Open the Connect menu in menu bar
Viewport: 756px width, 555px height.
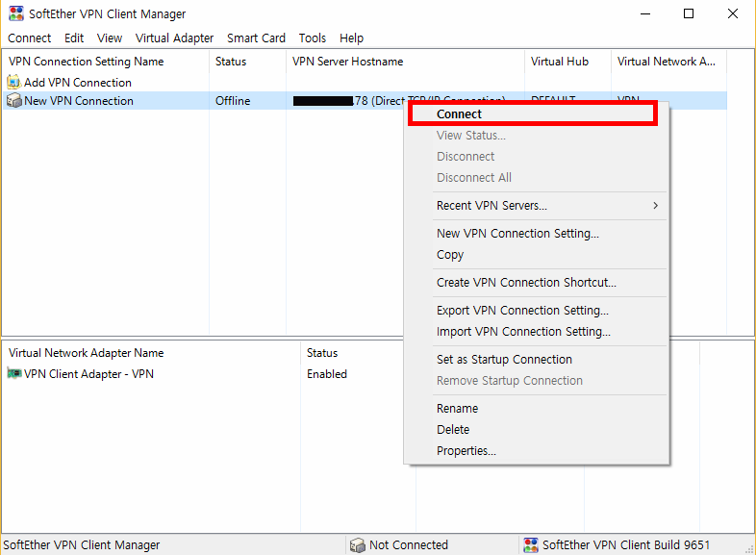click(30, 38)
